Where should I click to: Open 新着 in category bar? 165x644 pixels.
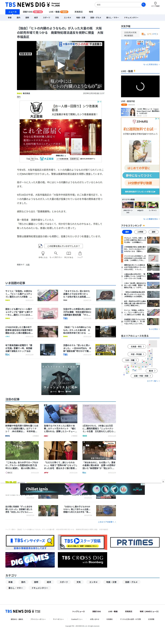[10, 17]
